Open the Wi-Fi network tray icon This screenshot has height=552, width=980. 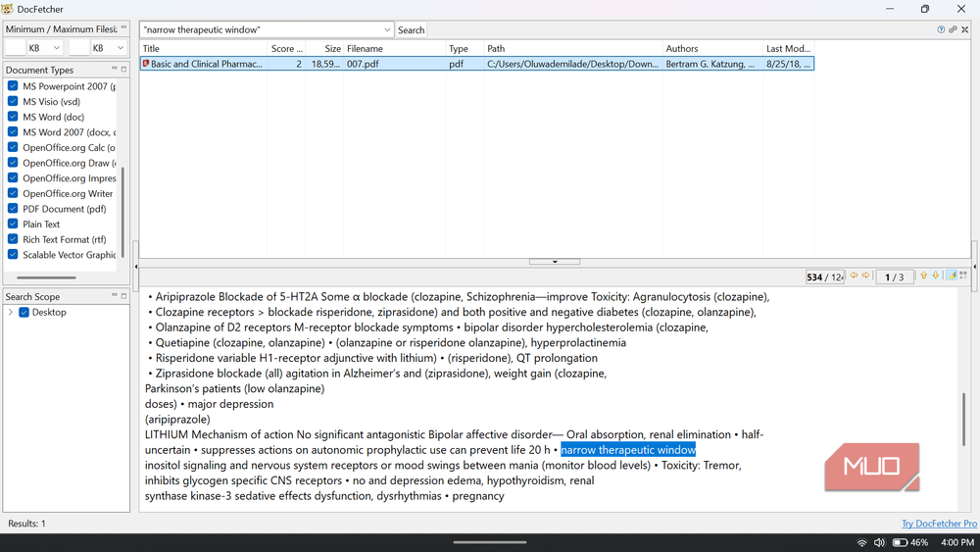coord(861,542)
